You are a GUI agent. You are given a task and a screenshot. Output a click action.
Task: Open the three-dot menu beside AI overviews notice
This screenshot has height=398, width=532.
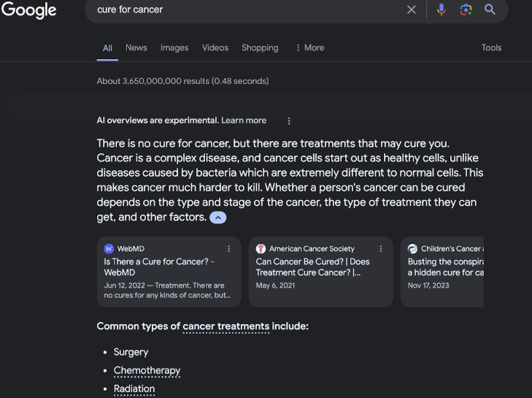(289, 121)
